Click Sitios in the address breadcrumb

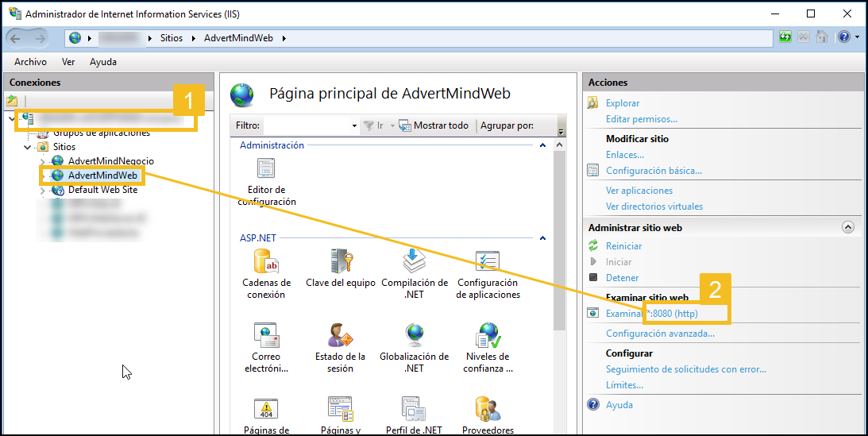coord(172,38)
